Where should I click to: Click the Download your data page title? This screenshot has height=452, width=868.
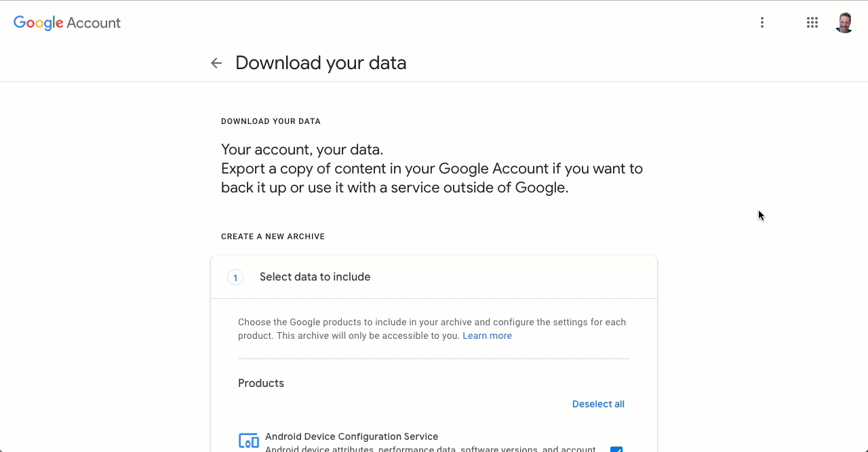pos(321,63)
